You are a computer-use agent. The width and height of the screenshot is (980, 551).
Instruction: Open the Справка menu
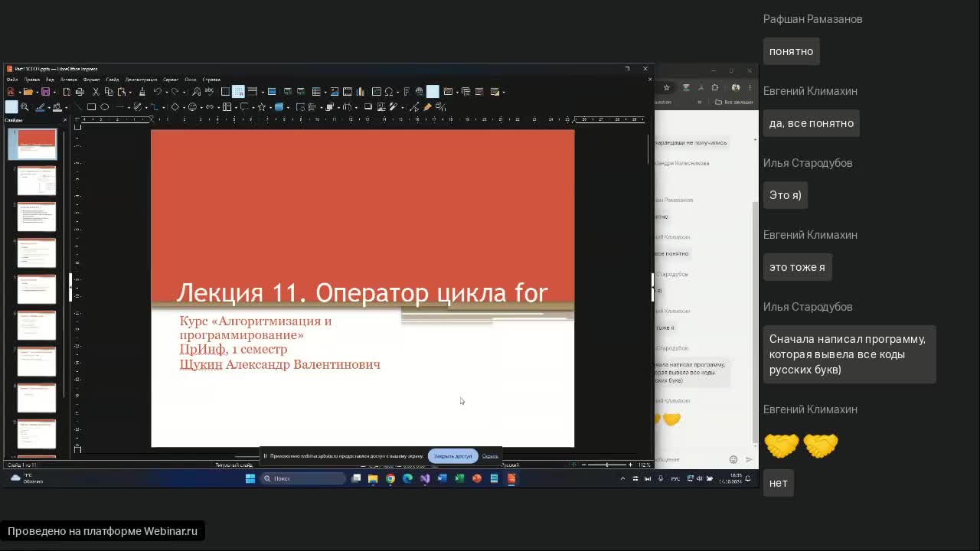click(211, 80)
